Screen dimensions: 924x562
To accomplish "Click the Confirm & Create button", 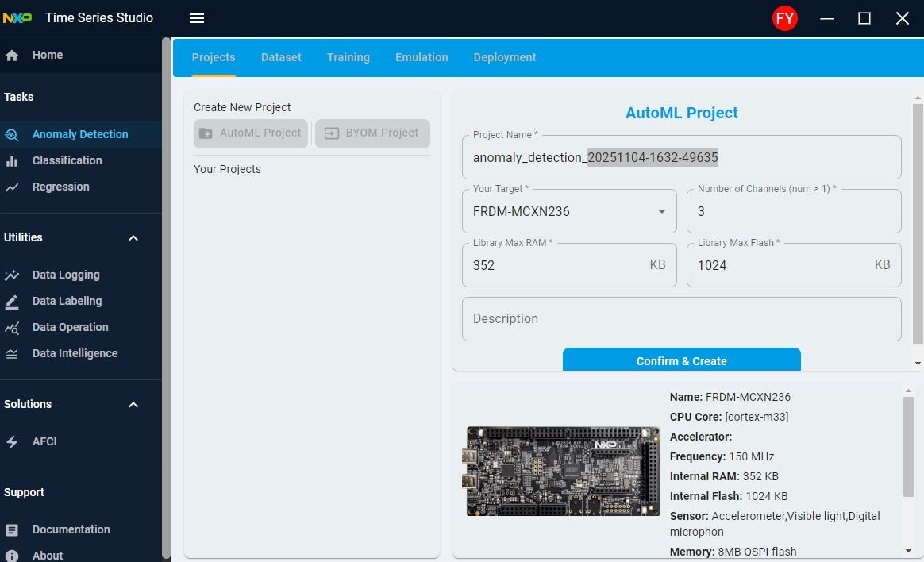I will point(681,360).
